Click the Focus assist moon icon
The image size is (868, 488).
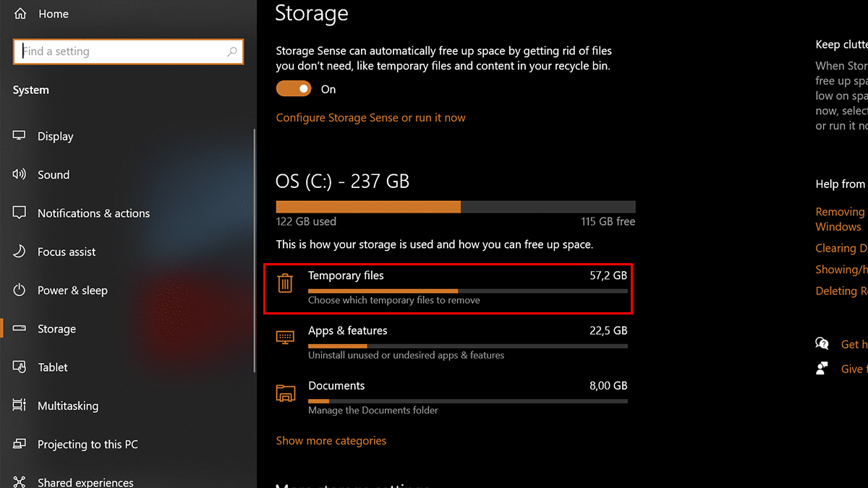[20, 252]
